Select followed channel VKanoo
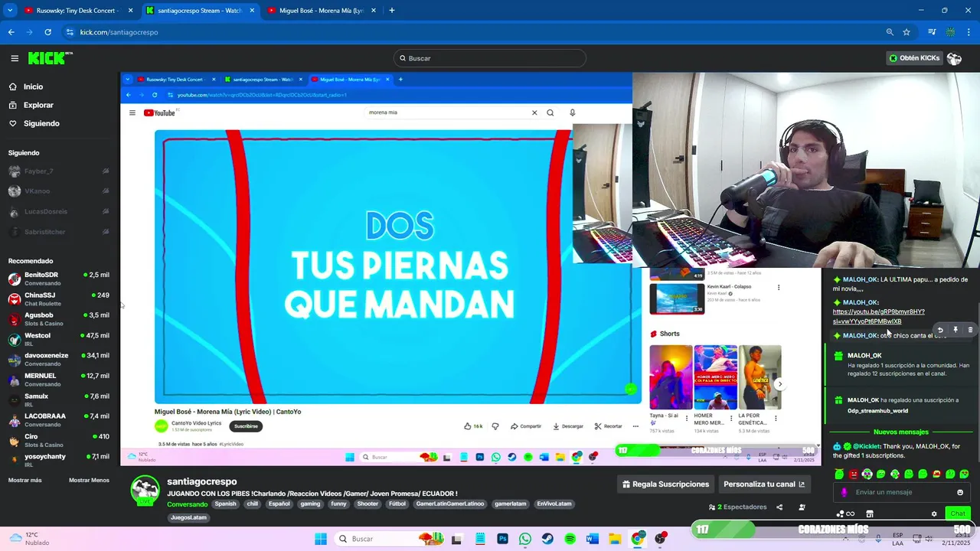Image resolution: width=980 pixels, height=551 pixels. (59, 191)
